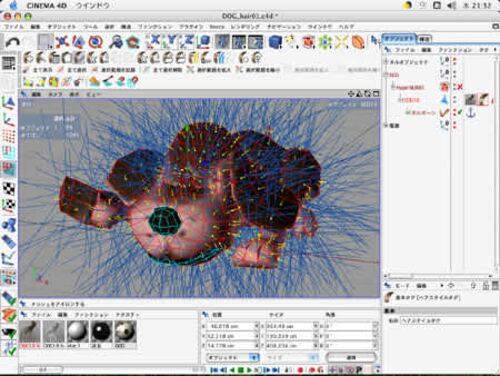Viewport: 500px width, 376px height.
Task: Toggle green checkmark on bone object
Action: pyautogui.click(x=461, y=113)
